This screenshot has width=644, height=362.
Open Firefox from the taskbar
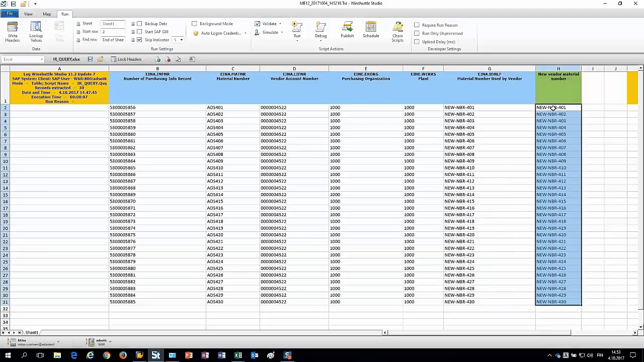tap(123, 355)
